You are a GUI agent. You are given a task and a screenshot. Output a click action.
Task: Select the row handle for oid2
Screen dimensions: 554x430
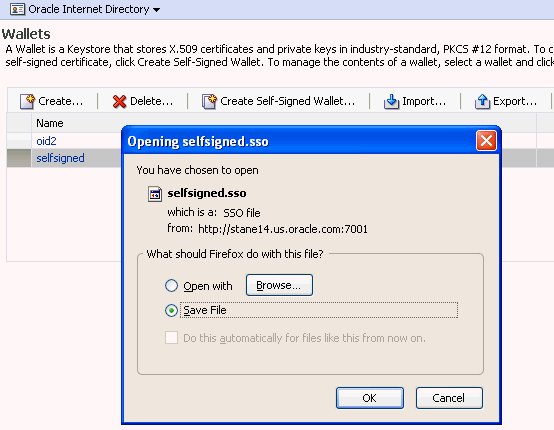coord(19,141)
